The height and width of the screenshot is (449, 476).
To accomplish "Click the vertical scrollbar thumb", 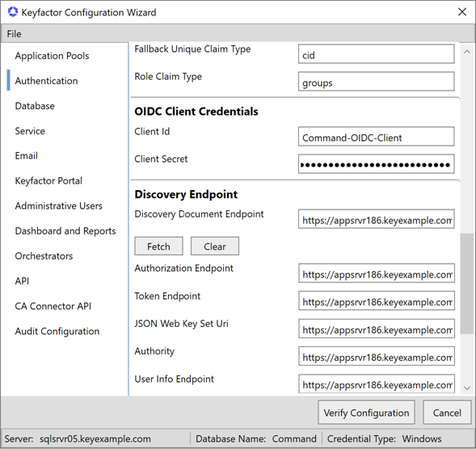I will 467,284.
